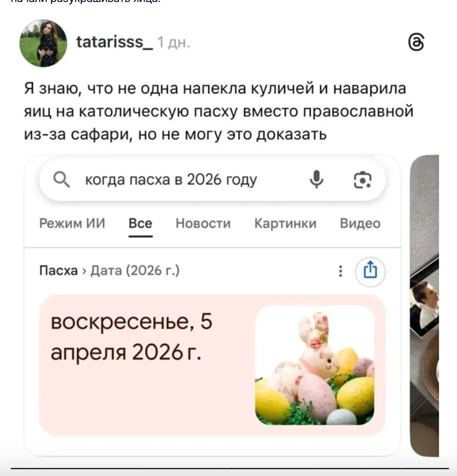Image resolution: width=457 pixels, height=476 pixels.
Task: Switch to the Режим ИИ tab
Action: click(72, 224)
